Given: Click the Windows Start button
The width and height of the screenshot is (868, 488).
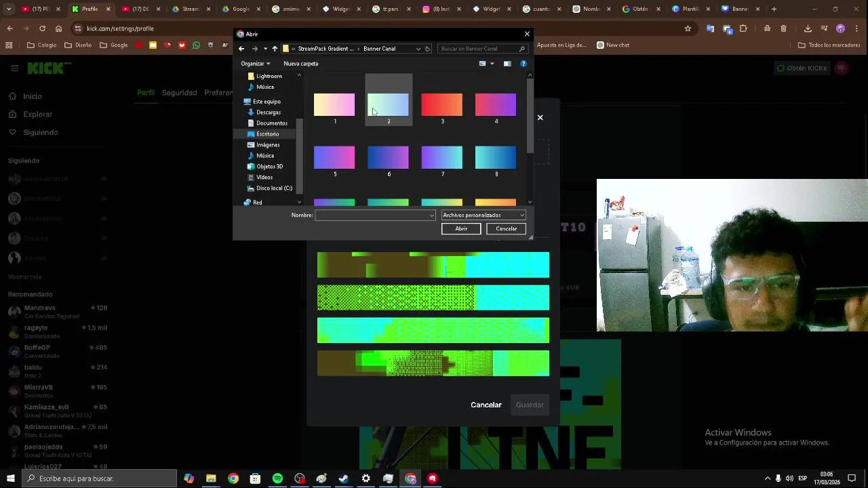Looking at the screenshot, I should (10, 479).
